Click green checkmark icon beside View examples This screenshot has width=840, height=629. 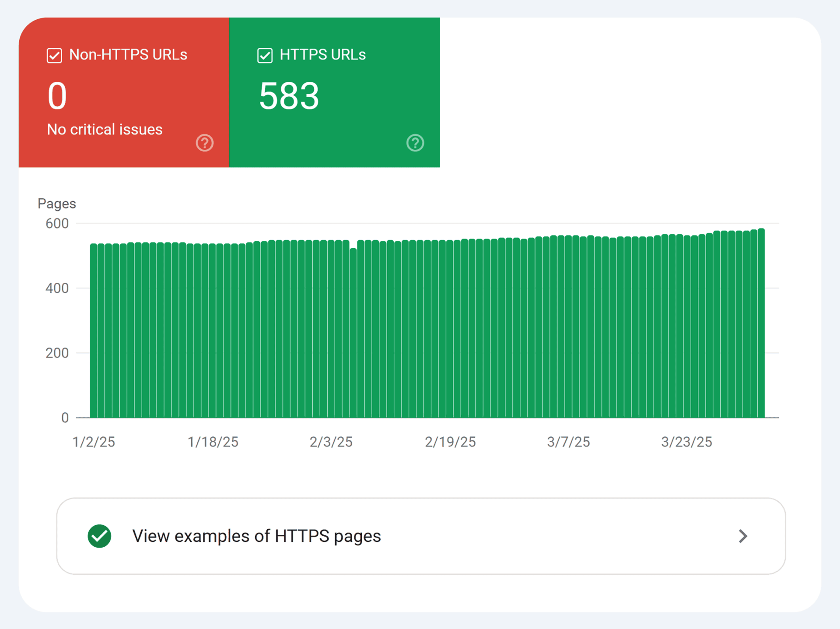tap(99, 536)
